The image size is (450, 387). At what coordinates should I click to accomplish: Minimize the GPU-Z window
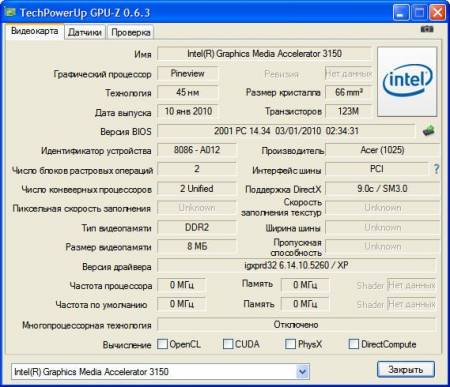401,13
